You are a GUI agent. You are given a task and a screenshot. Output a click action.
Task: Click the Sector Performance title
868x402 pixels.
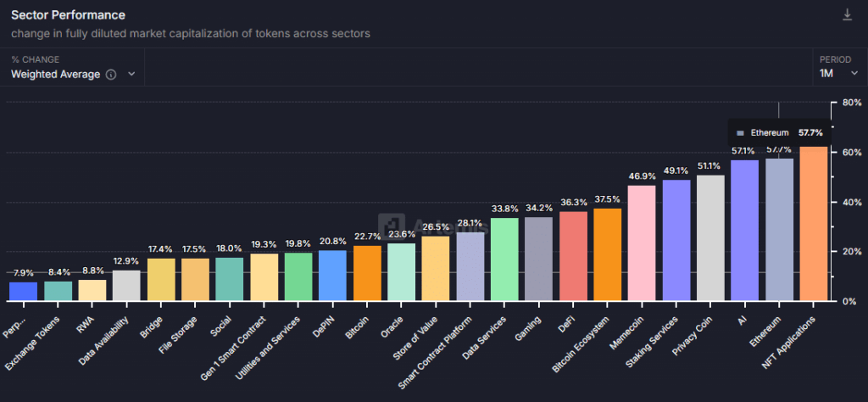[x=68, y=15]
